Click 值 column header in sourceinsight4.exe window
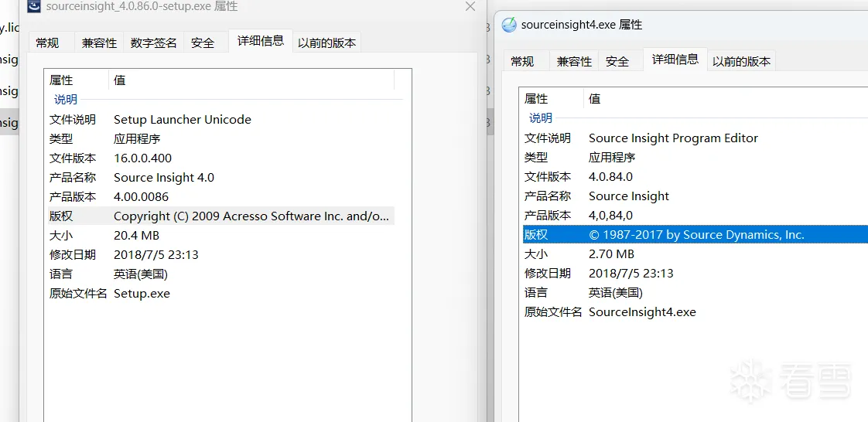The width and height of the screenshot is (868, 422). click(x=726, y=98)
